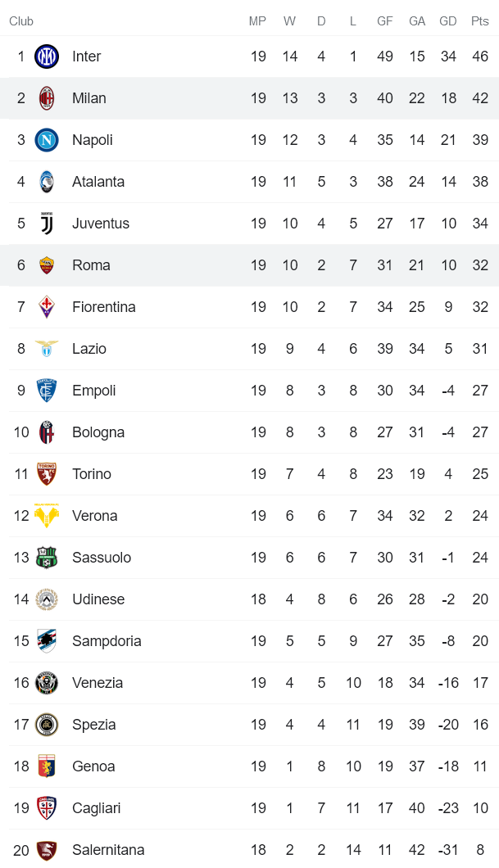
Task: Select the Lazio team name
Action: [89, 349]
